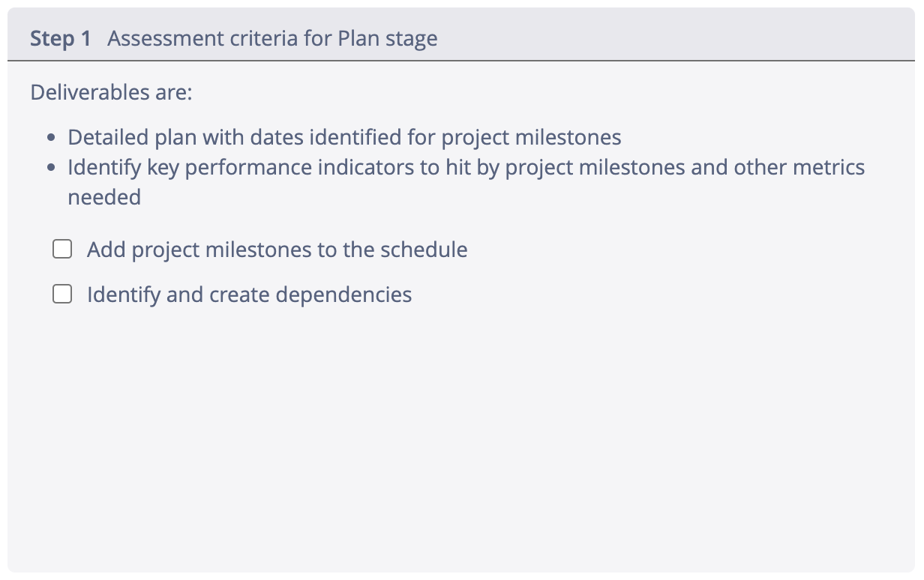Viewport: 924px width, 580px height.
Task: Click the word 'needed' on the wrapped line
Action: [104, 197]
